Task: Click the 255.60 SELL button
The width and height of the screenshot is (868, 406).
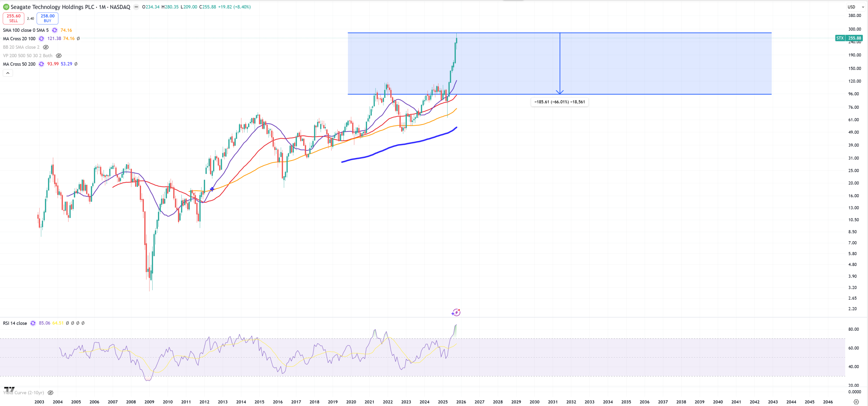Action: [x=14, y=18]
